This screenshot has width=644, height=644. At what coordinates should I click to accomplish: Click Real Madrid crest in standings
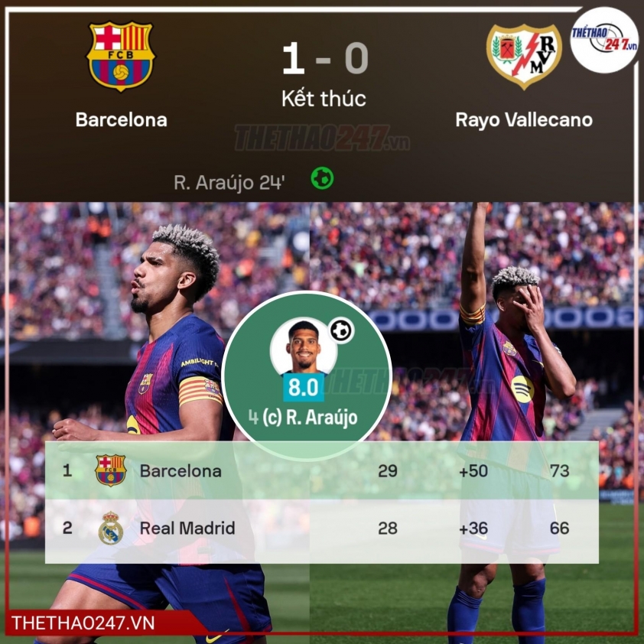tap(110, 529)
